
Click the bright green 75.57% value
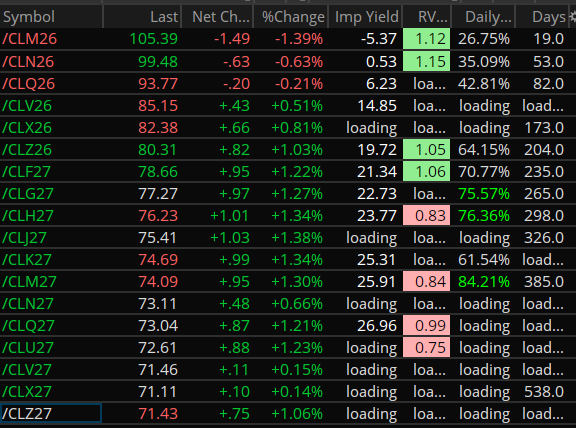coord(484,194)
